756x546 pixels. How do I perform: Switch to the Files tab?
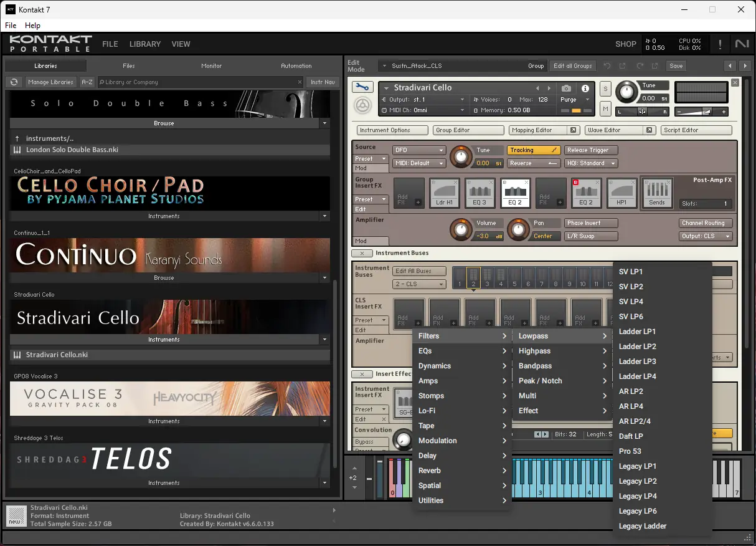(x=128, y=65)
